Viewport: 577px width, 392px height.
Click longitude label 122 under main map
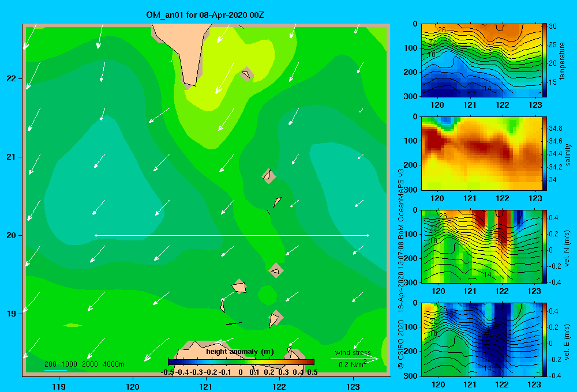[279, 386]
